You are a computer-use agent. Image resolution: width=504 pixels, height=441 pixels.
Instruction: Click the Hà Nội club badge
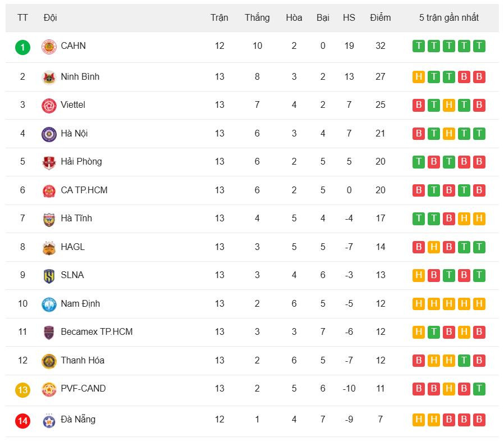[49, 134]
